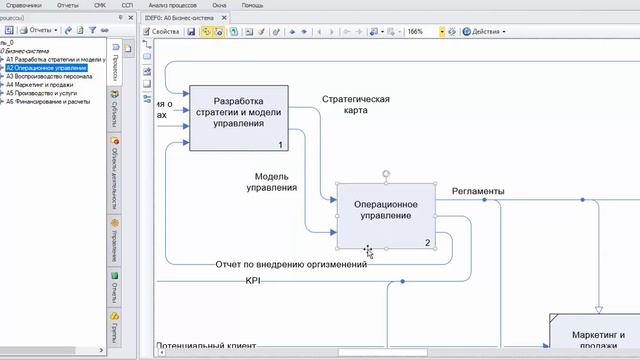Open the Отчеты menu in menu bar

click(68, 5)
